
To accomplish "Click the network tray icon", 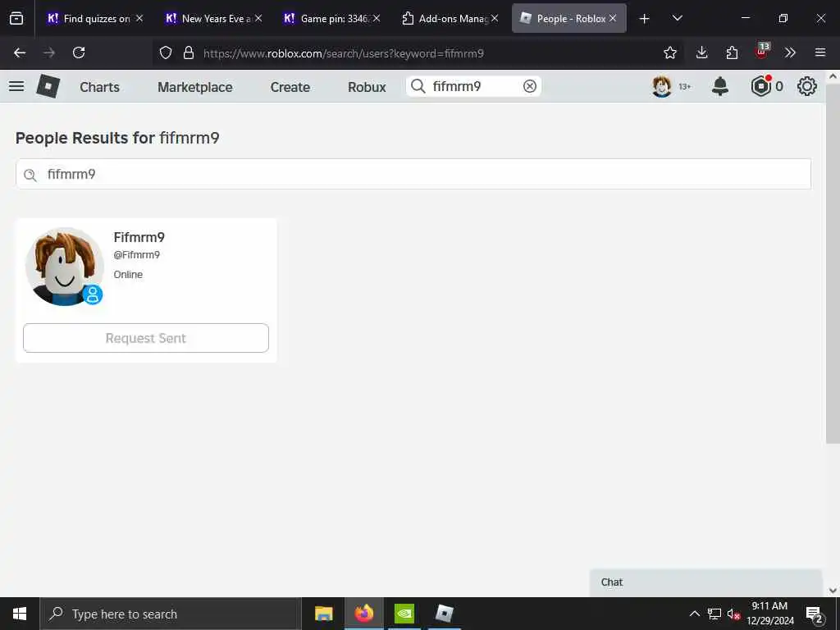I will click(714, 614).
